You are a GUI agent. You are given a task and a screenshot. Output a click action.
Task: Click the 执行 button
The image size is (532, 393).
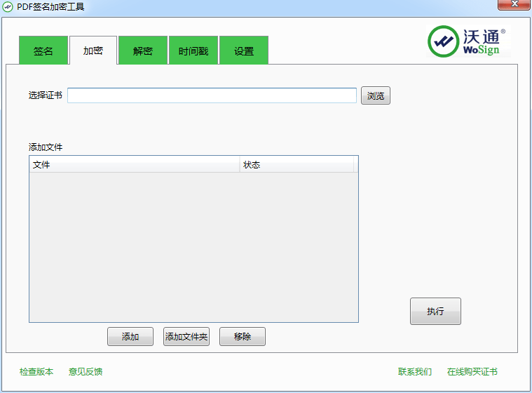point(435,312)
